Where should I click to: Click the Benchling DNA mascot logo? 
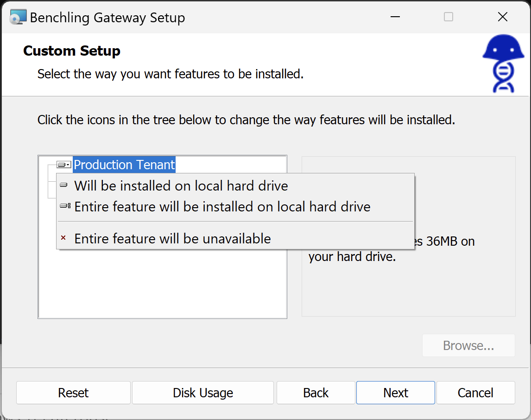click(x=503, y=64)
